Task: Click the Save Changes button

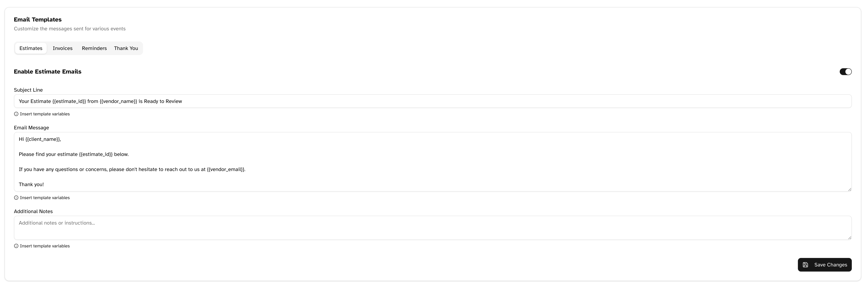Action: click(x=824, y=265)
